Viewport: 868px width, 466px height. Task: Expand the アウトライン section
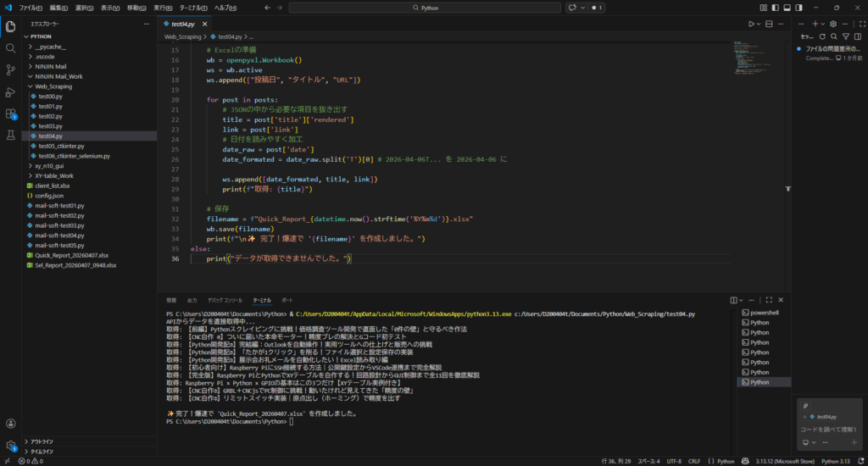click(42, 441)
